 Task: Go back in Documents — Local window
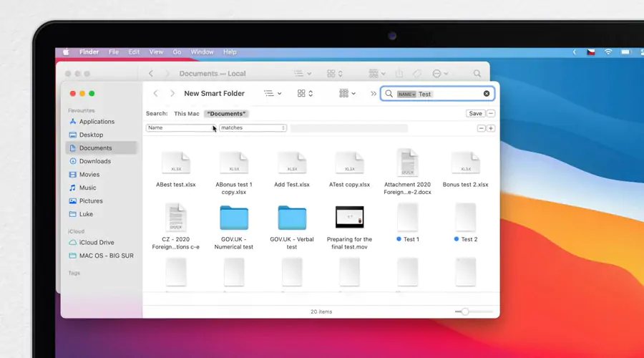(x=151, y=74)
